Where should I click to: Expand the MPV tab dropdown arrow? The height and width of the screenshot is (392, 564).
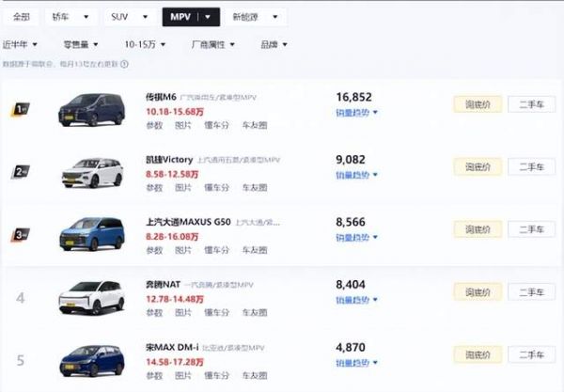208,17
